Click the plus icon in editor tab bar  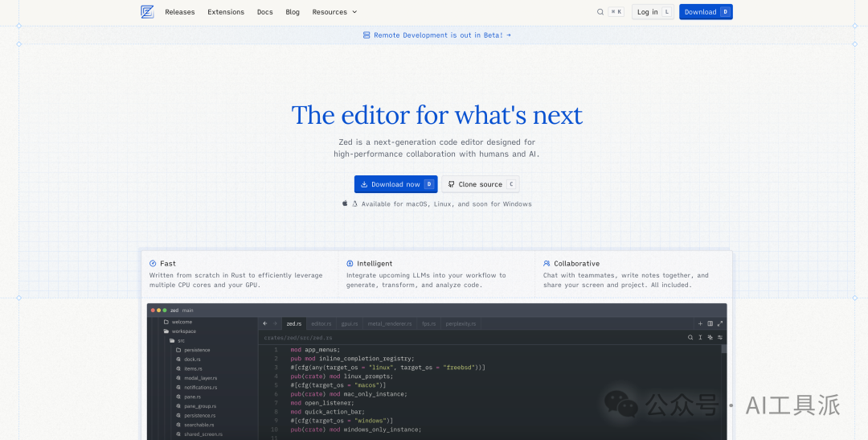(x=700, y=323)
